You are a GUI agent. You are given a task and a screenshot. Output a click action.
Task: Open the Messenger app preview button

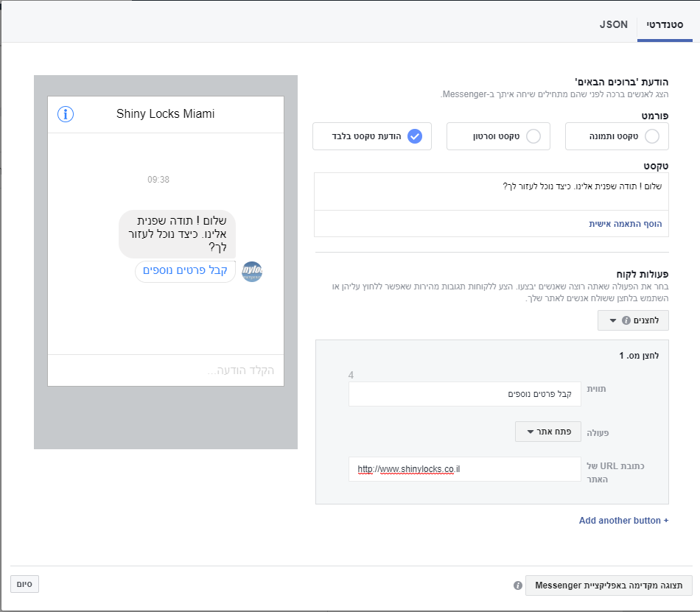point(609,585)
